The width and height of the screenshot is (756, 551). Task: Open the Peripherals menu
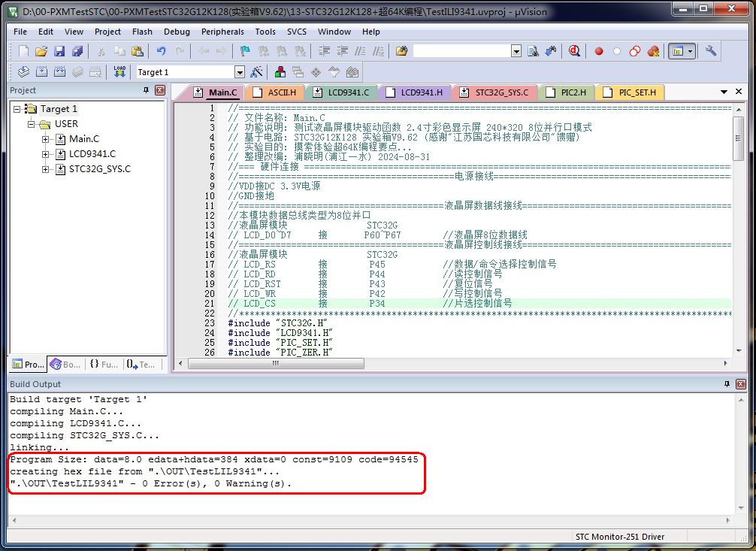point(222,32)
